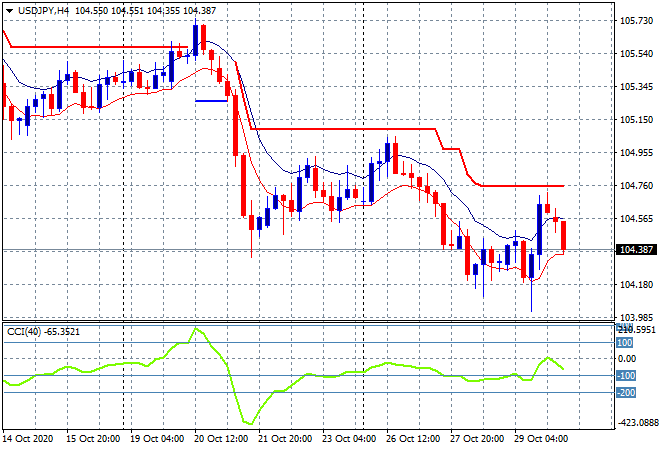660x450 pixels.
Task: Click the 105.345 price axis label
Action: click(x=636, y=87)
